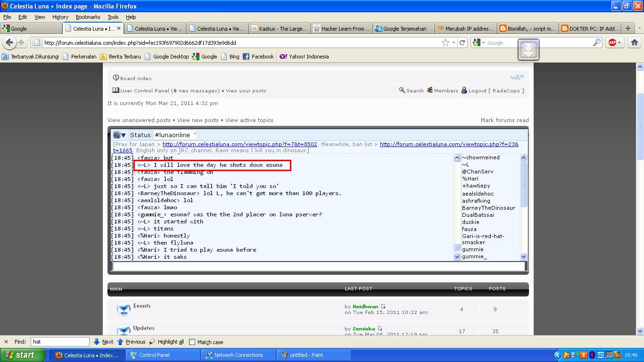
Task: Click the search magnifier in Google search box
Action: [x=597, y=42]
